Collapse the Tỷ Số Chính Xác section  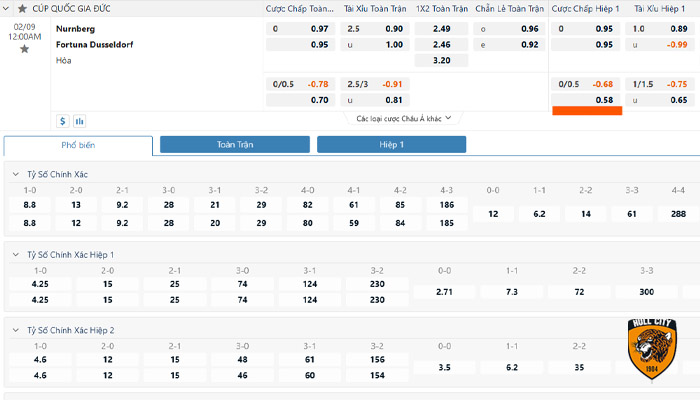pyautogui.click(x=15, y=174)
